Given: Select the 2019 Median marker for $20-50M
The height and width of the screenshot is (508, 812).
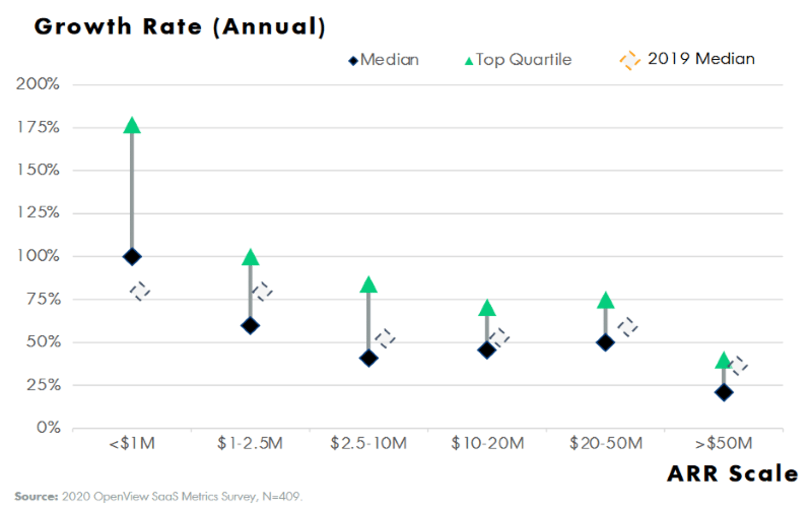Looking at the screenshot, I should click(627, 327).
